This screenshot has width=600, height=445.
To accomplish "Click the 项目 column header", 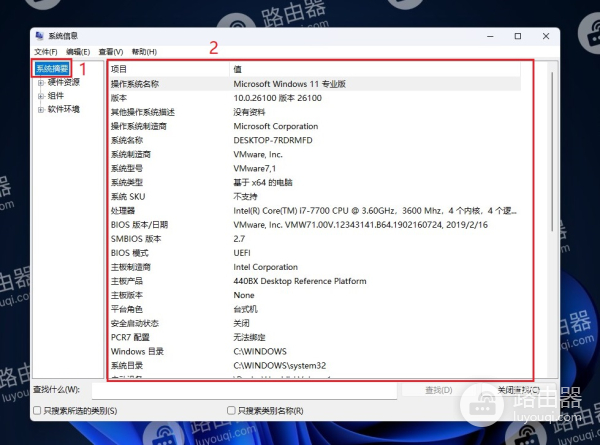I will pyautogui.click(x=168, y=69).
